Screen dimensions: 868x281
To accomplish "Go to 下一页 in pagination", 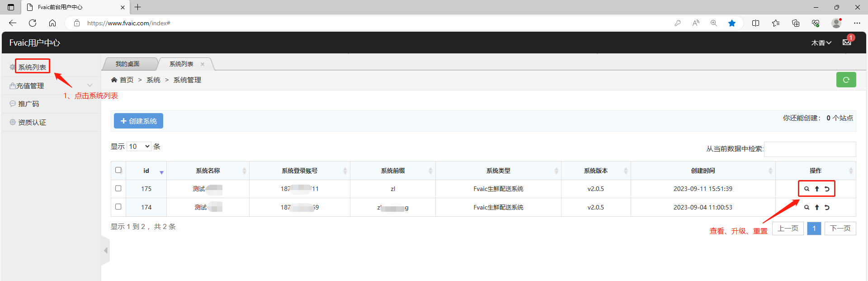I will click(840, 229).
